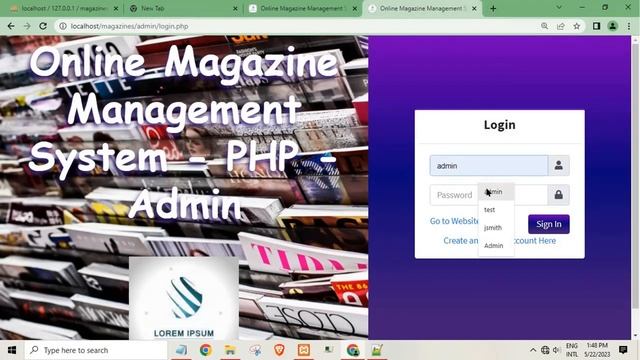Choose capitalized Admin from autofill suggestions
The width and height of the screenshot is (640, 360).
click(496, 246)
